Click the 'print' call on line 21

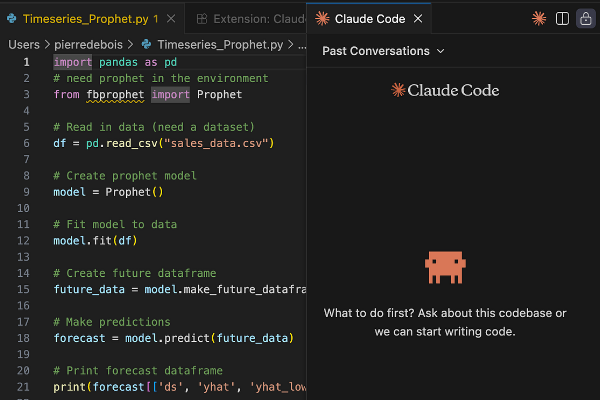coord(69,387)
